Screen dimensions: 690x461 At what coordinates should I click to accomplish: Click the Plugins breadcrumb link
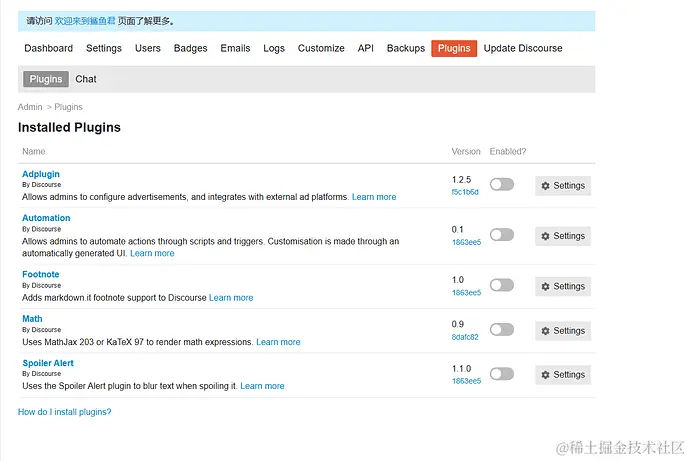(68, 107)
